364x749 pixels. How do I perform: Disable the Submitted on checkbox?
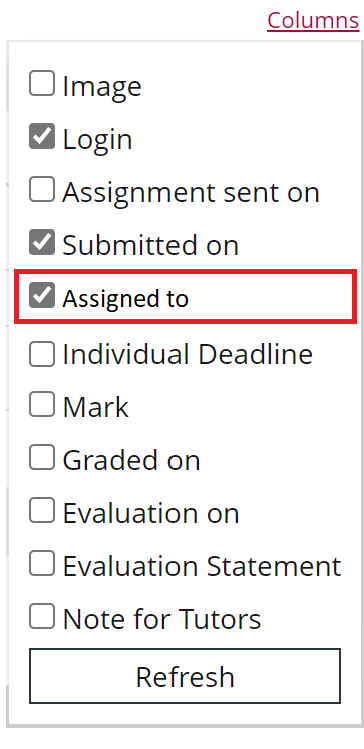(x=42, y=242)
